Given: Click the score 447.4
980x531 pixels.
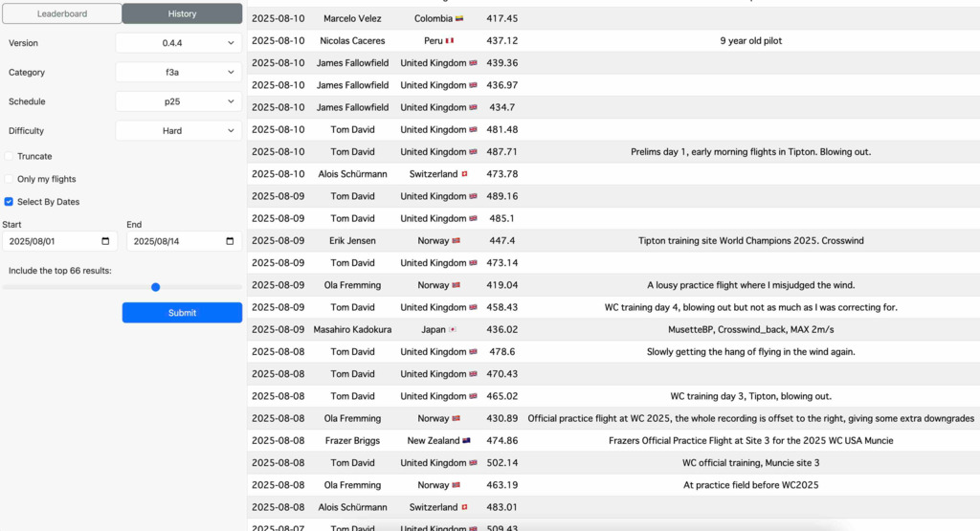Looking at the screenshot, I should point(501,240).
